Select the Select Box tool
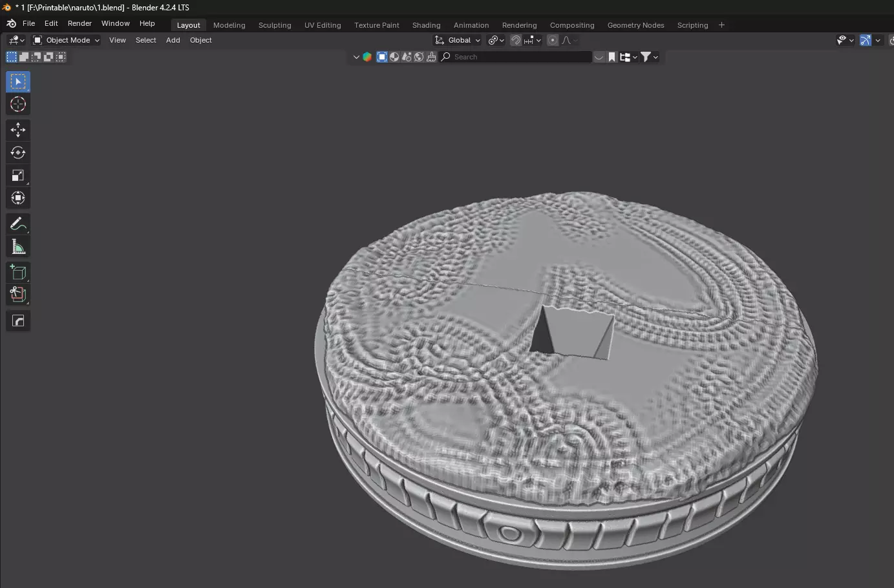Viewport: 894px width, 588px height. pyautogui.click(x=18, y=81)
